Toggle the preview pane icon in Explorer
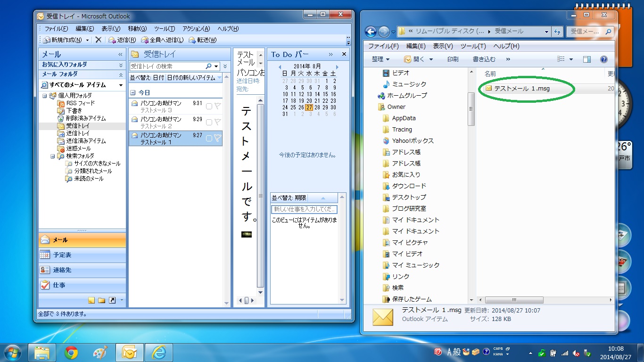This screenshot has height=362, width=644. click(587, 59)
